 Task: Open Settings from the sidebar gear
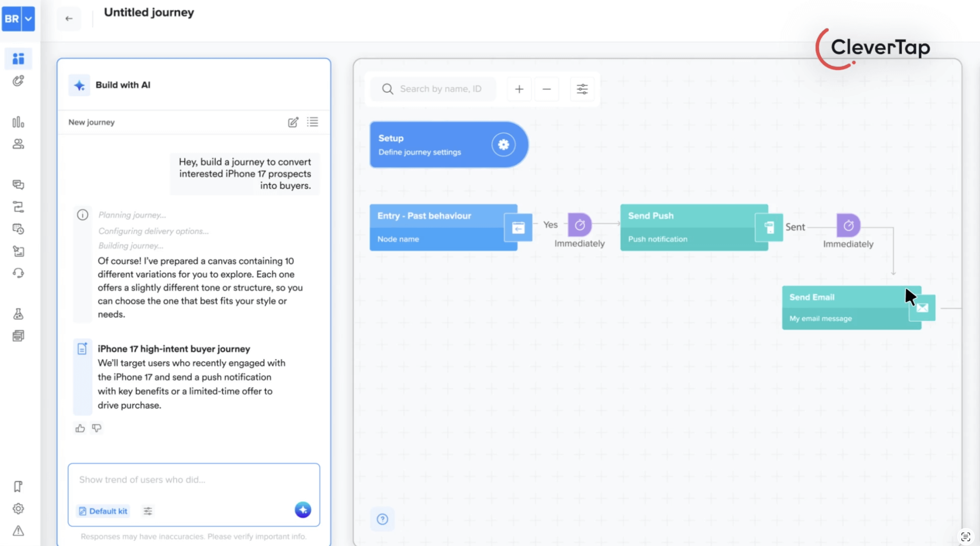click(18, 509)
